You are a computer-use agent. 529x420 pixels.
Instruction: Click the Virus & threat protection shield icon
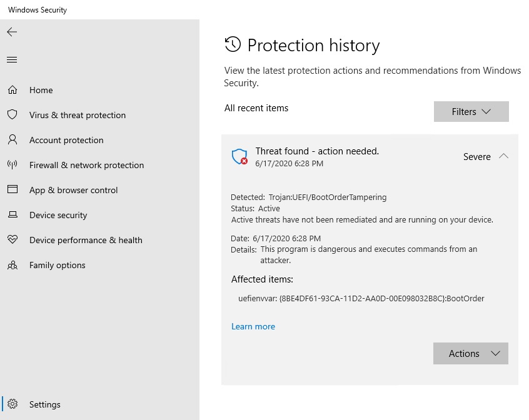(13, 115)
